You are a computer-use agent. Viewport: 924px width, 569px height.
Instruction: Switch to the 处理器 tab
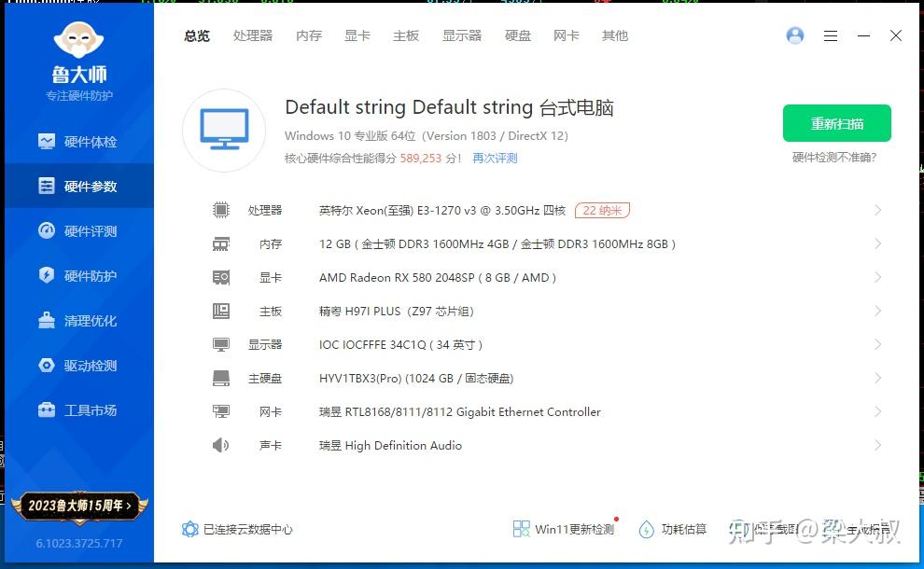(x=253, y=36)
